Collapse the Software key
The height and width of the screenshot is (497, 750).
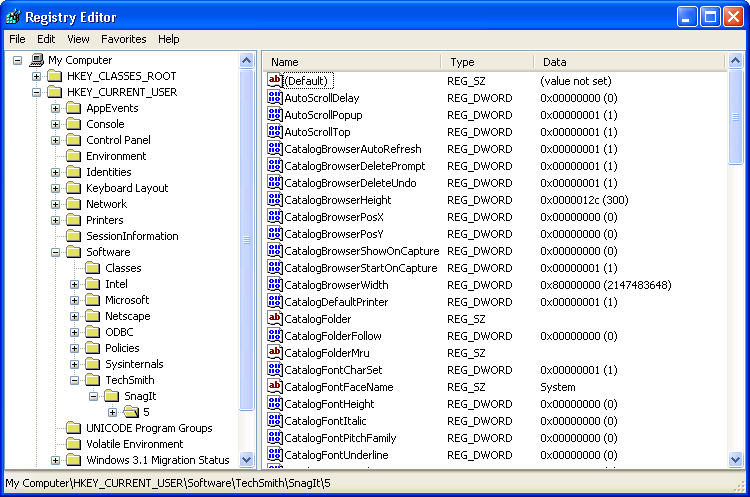tap(56, 252)
